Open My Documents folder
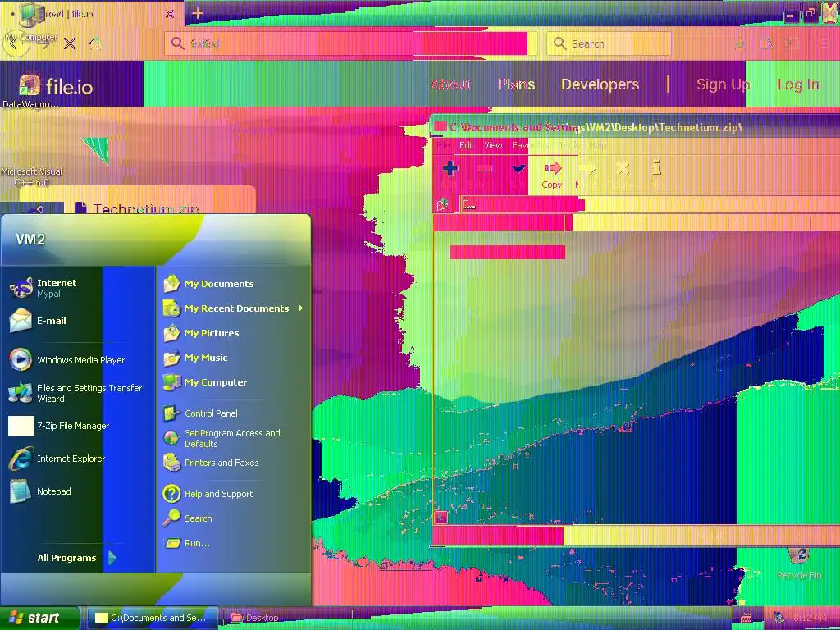The height and width of the screenshot is (630, 840). click(x=209, y=283)
